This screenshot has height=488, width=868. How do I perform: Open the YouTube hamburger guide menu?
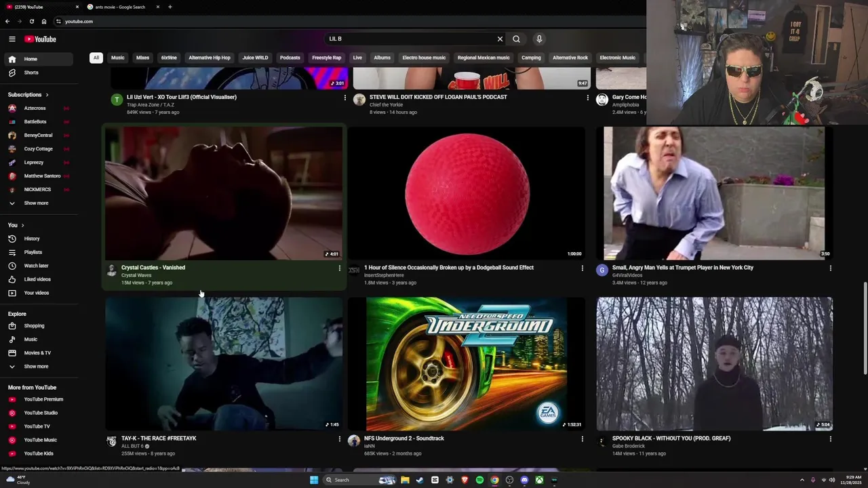coord(12,39)
